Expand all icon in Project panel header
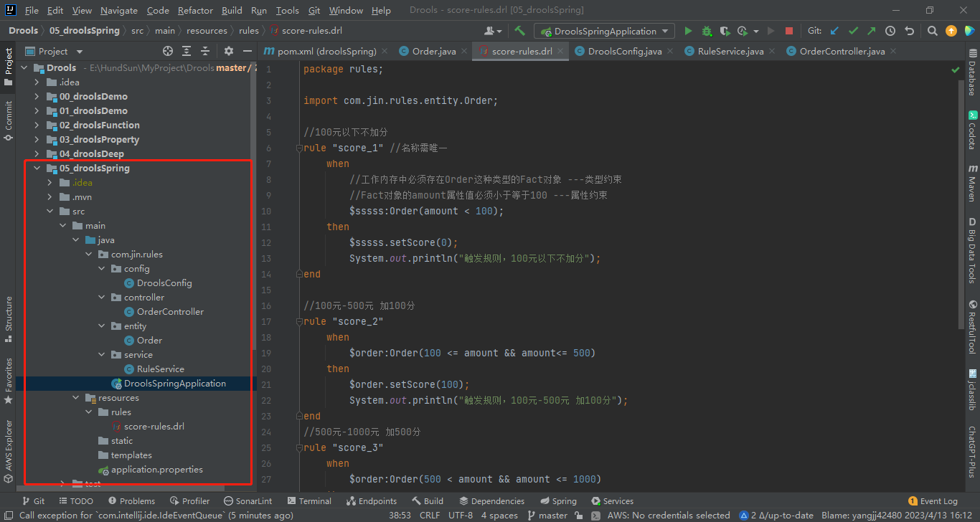Image resolution: width=980 pixels, height=522 pixels. [187, 51]
